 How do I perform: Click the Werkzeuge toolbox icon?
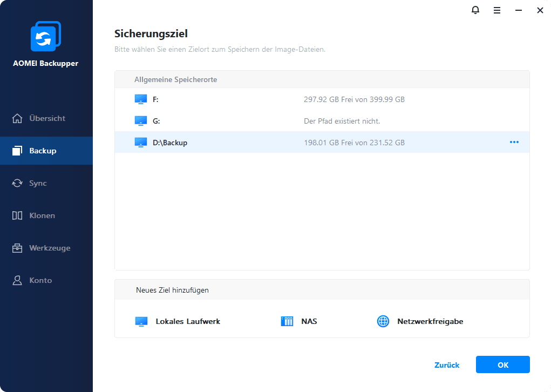point(17,248)
